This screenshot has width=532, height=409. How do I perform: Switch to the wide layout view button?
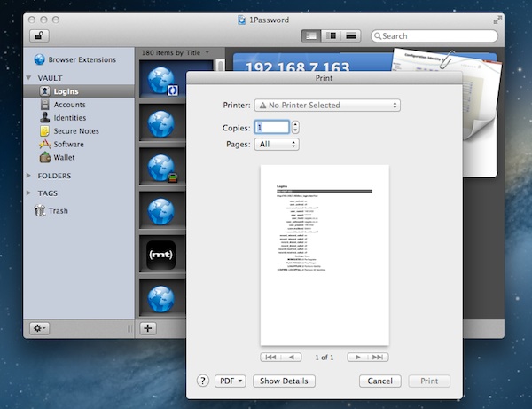[351, 35]
